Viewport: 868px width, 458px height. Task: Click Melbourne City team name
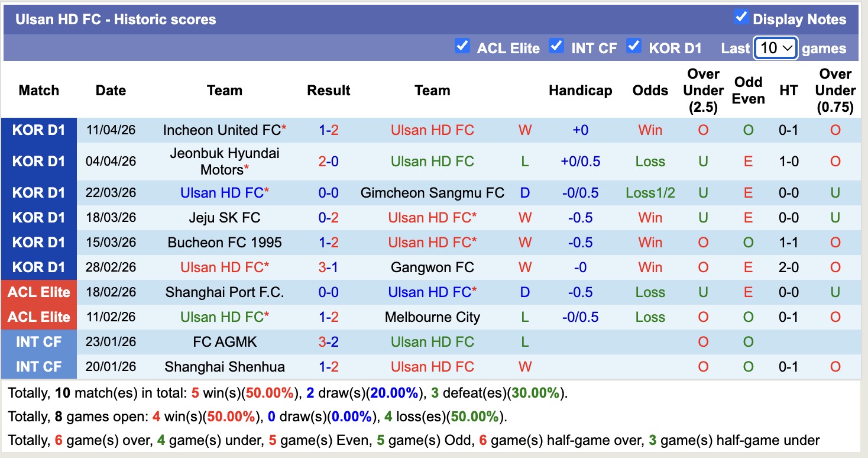(x=432, y=317)
